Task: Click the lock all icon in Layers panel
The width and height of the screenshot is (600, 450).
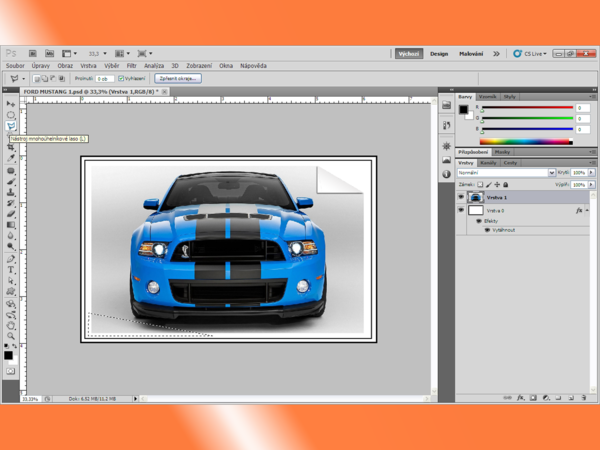Action: [x=505, y=184]
